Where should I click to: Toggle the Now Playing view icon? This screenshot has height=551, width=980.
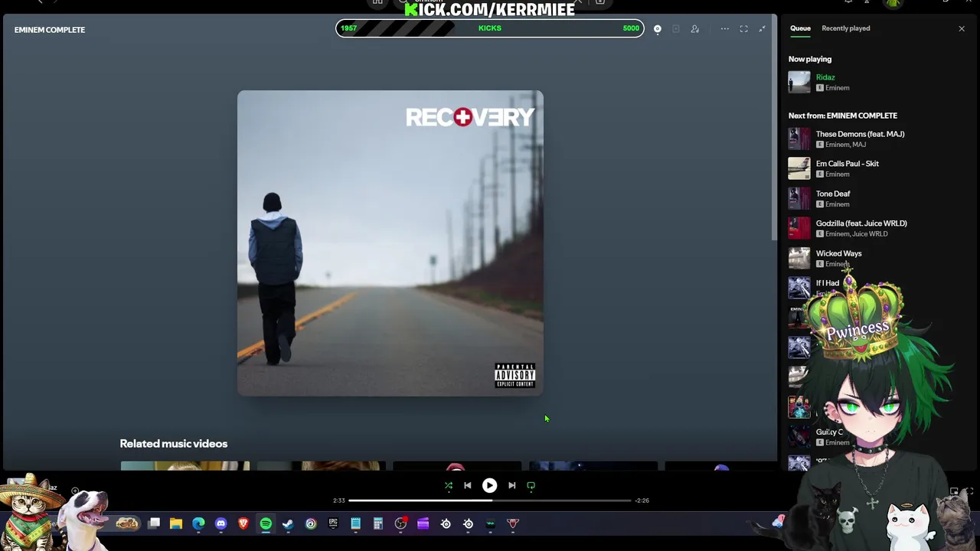657,29
